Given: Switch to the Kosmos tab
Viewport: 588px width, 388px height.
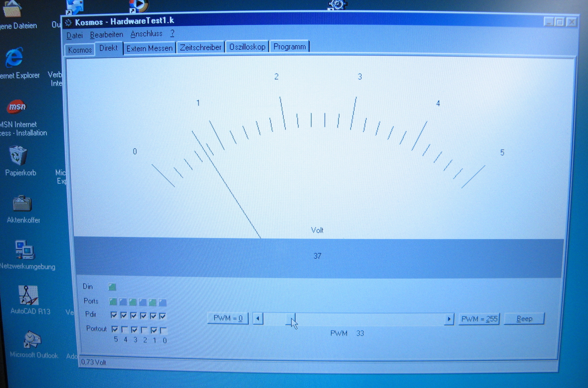Looking at the screenshot, I should pyautogui.click(x=80, y=50).
